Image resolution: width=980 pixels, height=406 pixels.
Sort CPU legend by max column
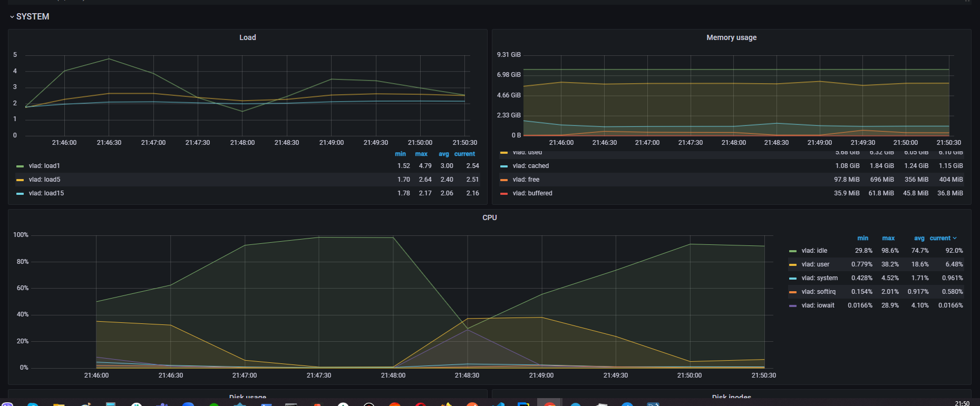[888, 238]
